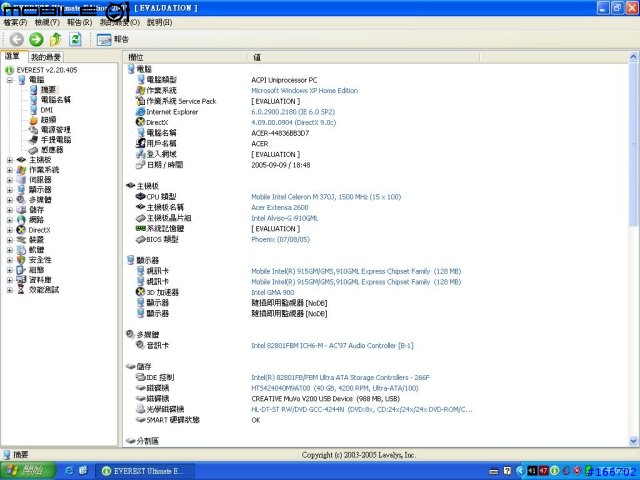Image resolution: width=640 pixels, height=480 pixels.
Task: Click the 裝置 devices icon in tree
Action: pos(21,240)
